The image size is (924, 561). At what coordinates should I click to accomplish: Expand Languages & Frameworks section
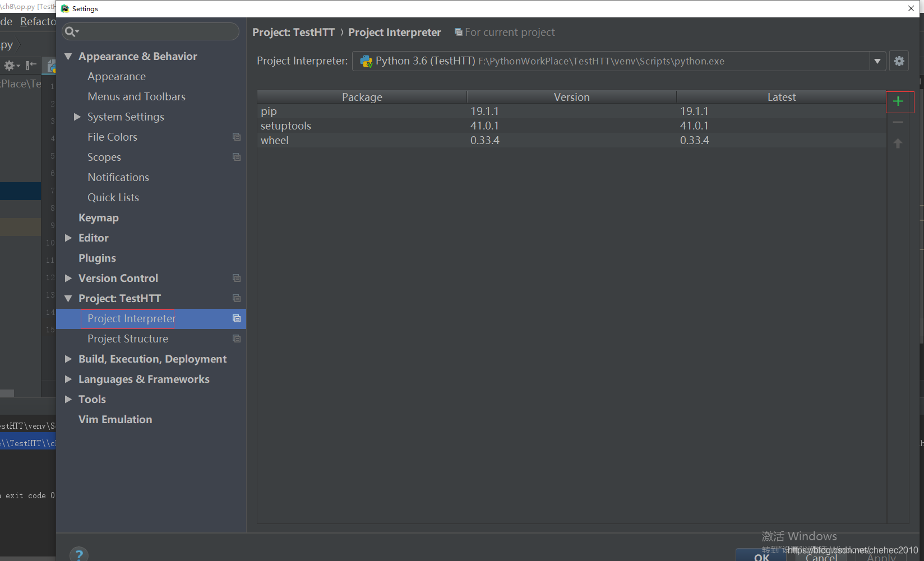click(68, 379)
